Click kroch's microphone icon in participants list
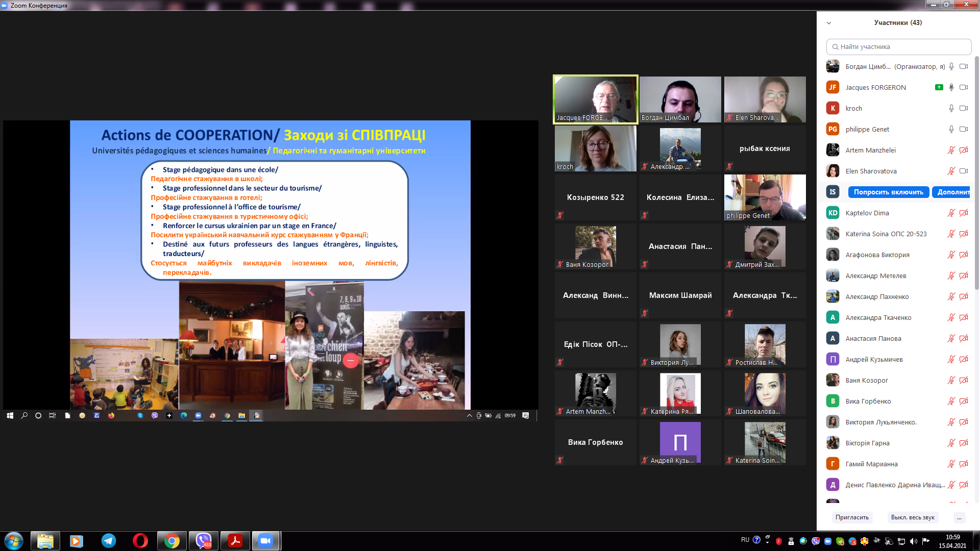The height and width of the screenshot is (551, 980). pyautogui.click(x=951, y=108)
